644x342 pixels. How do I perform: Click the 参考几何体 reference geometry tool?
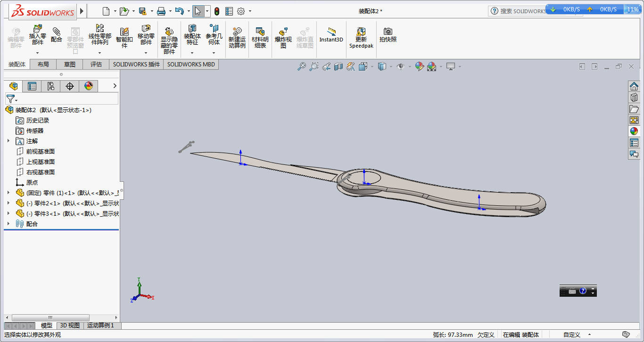pyautogui.click(x=214, y=35)
